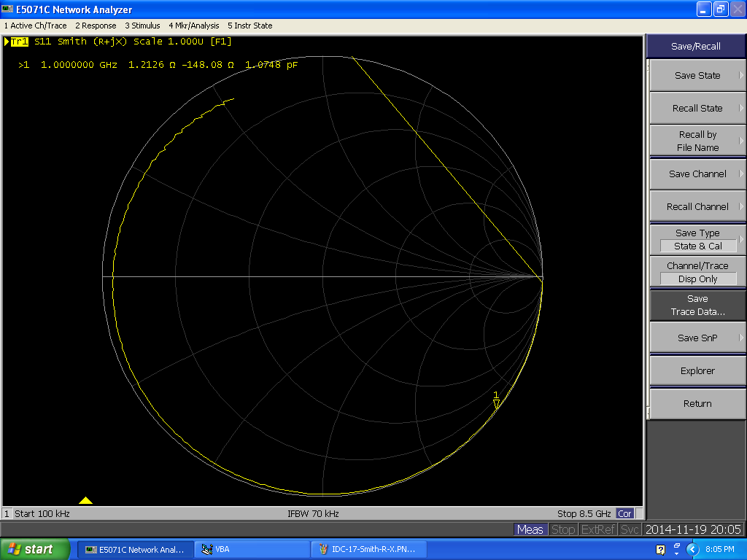Switch to IDC-17-Smith-R-X.PNG taskbar item
The width and height of the screenshot is (747, 560).
point(368,550)
